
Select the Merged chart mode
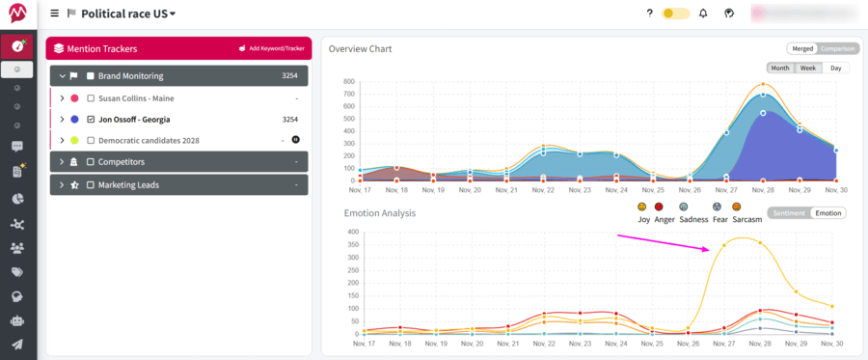click(802, 48)
